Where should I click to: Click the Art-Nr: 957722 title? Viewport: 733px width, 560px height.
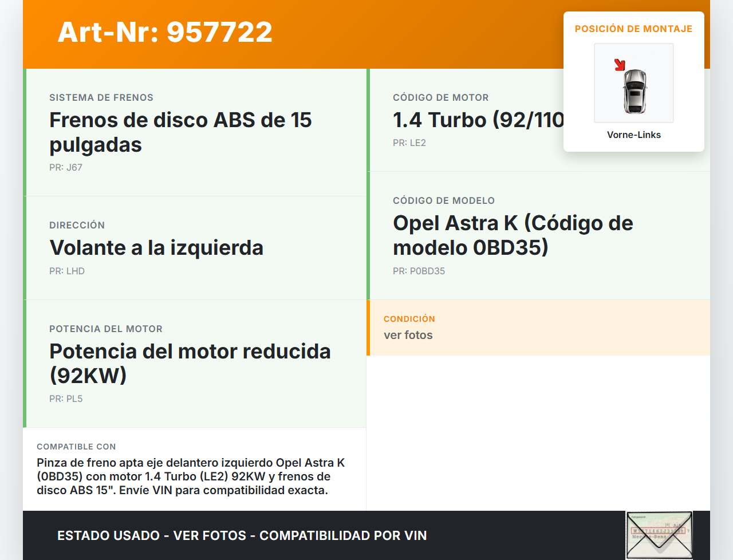tap(165, 32)
